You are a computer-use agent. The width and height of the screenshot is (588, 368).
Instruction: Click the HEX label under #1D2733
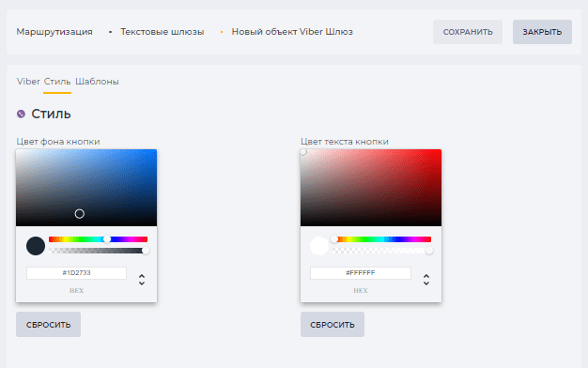(76, 291)
